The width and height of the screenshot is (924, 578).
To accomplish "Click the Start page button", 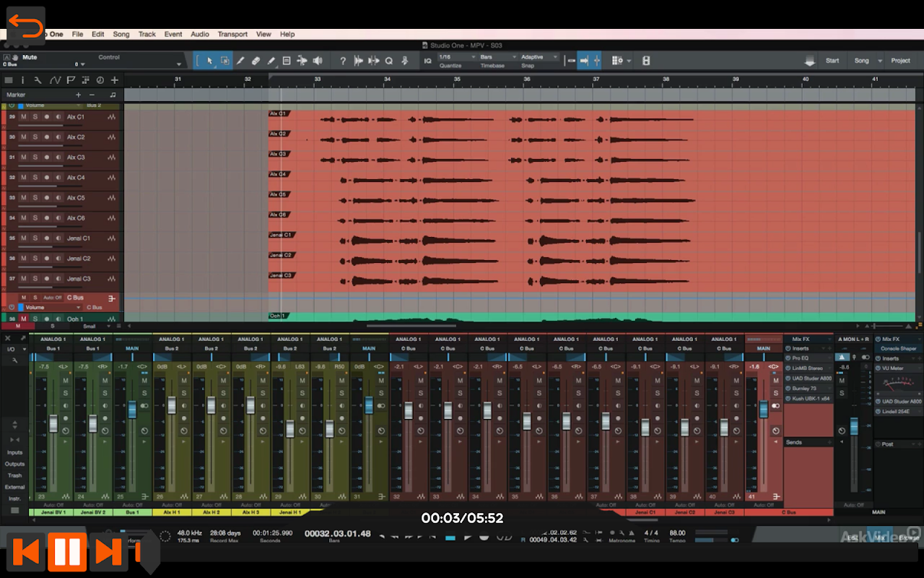I will tap(832, 61).
